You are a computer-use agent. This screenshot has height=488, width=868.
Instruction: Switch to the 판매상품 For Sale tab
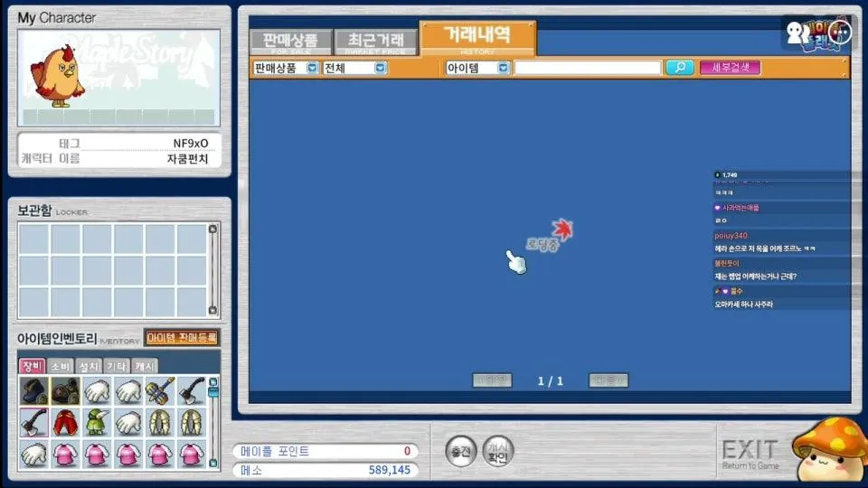pos(290,42)
